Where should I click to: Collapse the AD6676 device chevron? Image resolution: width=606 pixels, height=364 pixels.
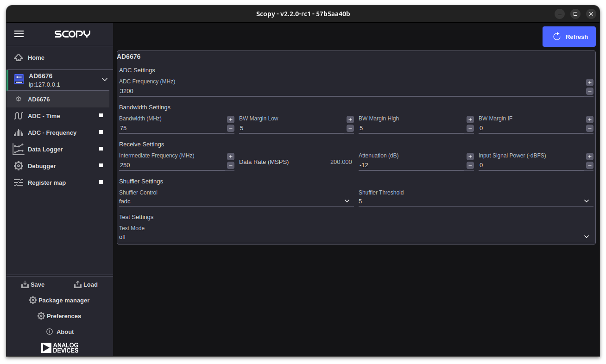click(x=105, y=80)
